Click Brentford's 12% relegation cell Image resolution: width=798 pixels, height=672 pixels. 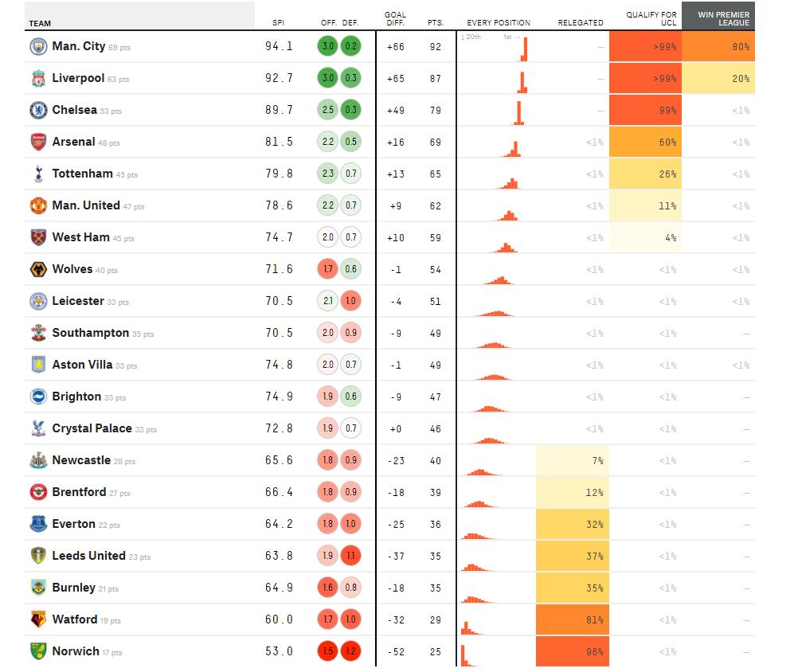tap(573, 492)
